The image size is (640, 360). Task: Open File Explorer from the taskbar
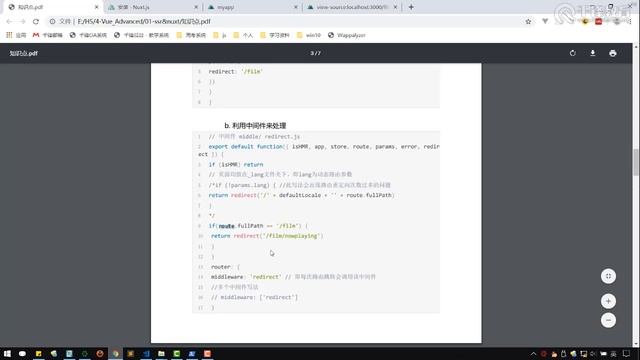(161, 353)
